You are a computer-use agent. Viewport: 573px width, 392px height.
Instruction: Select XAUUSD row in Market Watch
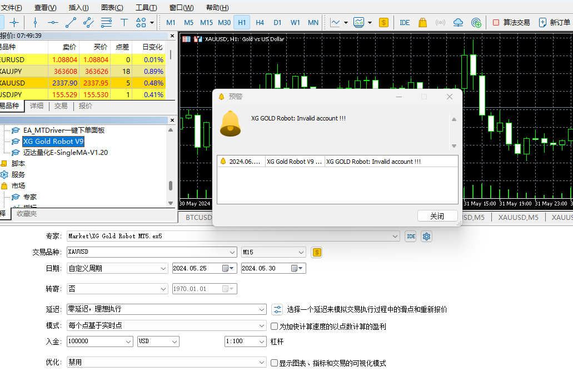point(83,83)
